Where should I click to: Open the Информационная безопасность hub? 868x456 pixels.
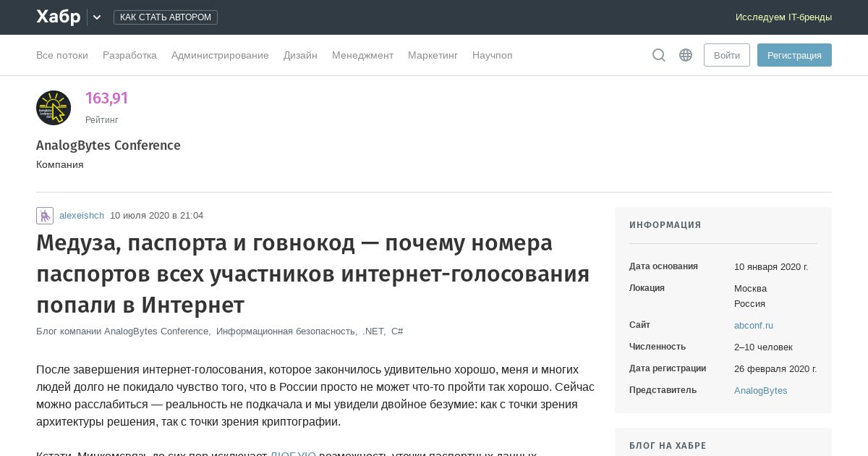[286, 332]
